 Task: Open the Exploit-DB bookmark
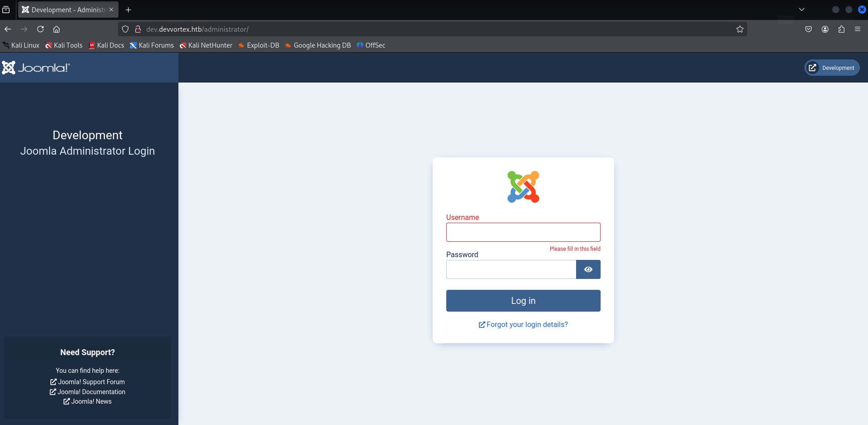[259, 45]
